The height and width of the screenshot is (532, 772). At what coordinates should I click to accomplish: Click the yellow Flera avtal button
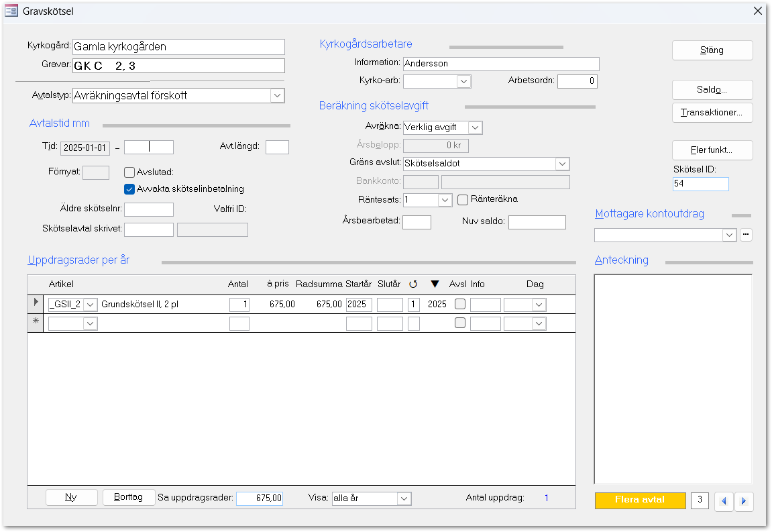[639, 500]
